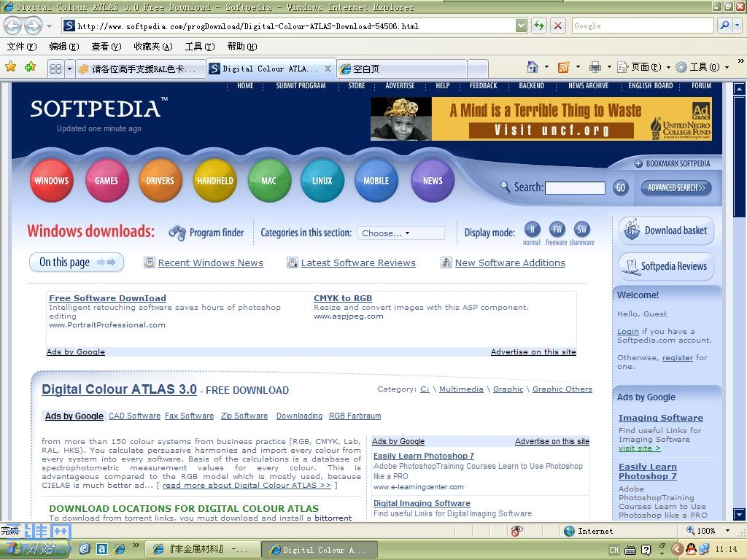Viewport: 747px width, 560px height.
Task: Open the search provider dropdown arrow
Action: [x=738, y=26]
